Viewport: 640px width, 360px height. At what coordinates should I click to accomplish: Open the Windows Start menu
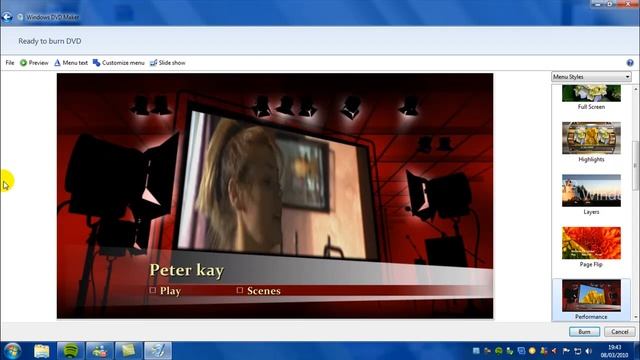coord(12,351)
